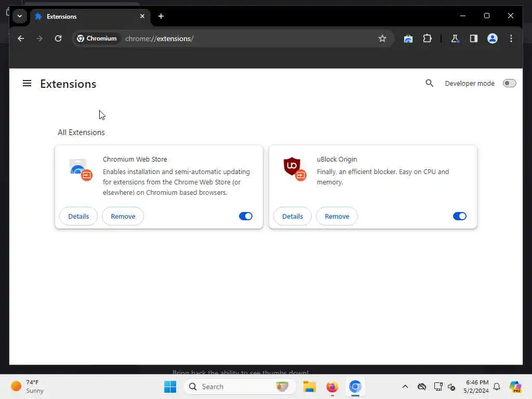Viewport: 532px width, 399px height.
Task: Click the muted volume tray icon
Action: [451, 387]
